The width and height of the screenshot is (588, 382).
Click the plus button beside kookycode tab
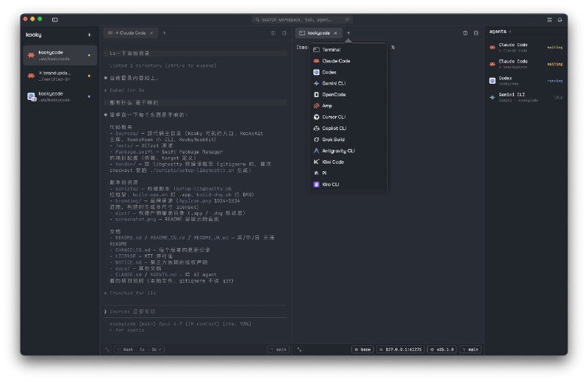tap(348, 33)
